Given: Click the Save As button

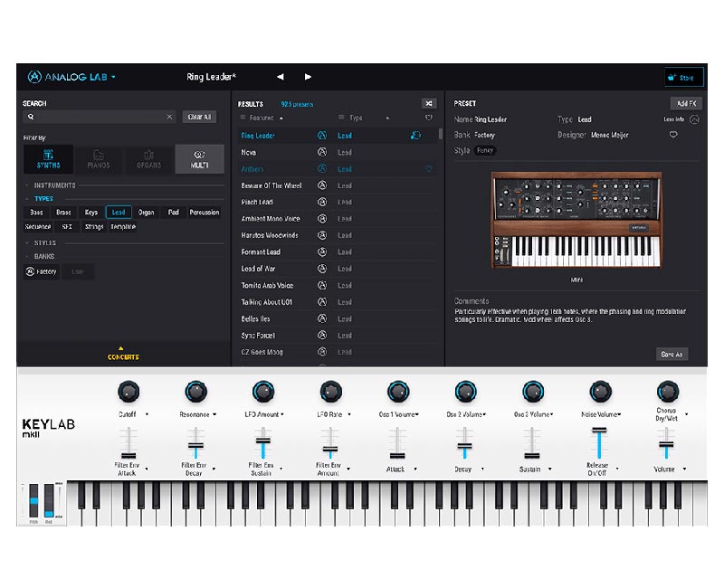Looking at the screenshot, I should [672, 355].
